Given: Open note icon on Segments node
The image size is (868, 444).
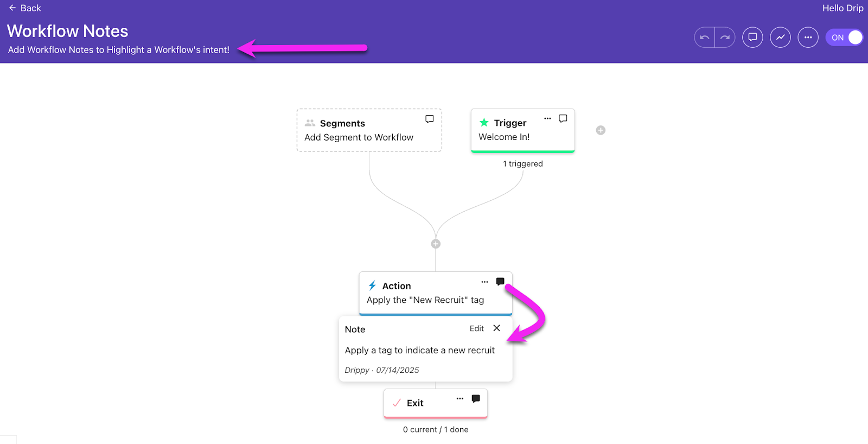Looking at the screenshot, I should [x=430, y=119].
